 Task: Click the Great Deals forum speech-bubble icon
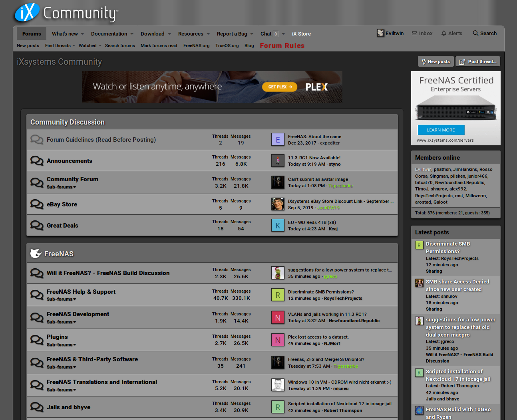37,226
